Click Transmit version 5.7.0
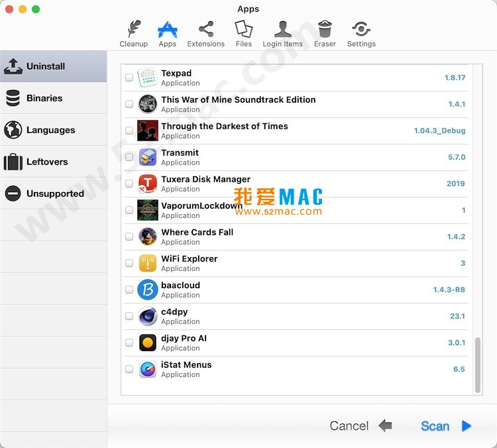This screenshot has height=448, width=497. pyautogui.click(x=457, y=157)
